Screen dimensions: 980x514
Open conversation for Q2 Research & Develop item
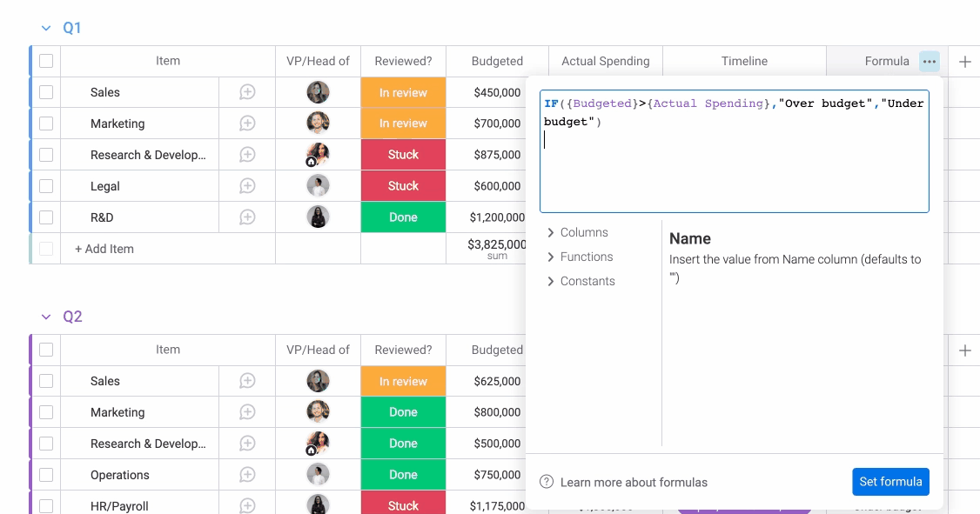(247, 444)
